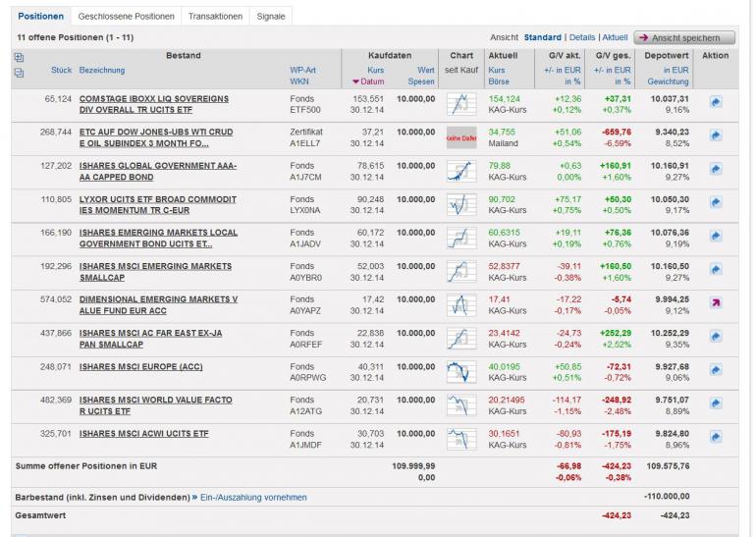Open action icon for ETC Dow Jones-UBS row
This screenshot has width=756, height=537.
[x=716, y=136]
